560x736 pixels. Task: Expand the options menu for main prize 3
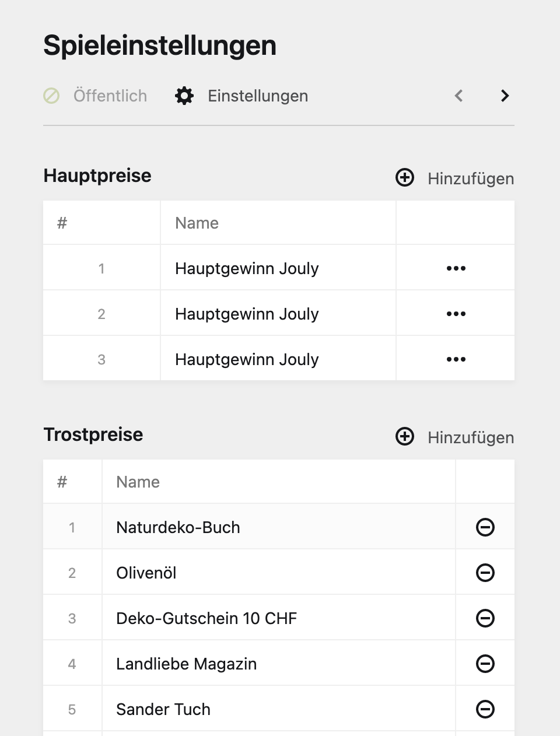pos(456,359)
